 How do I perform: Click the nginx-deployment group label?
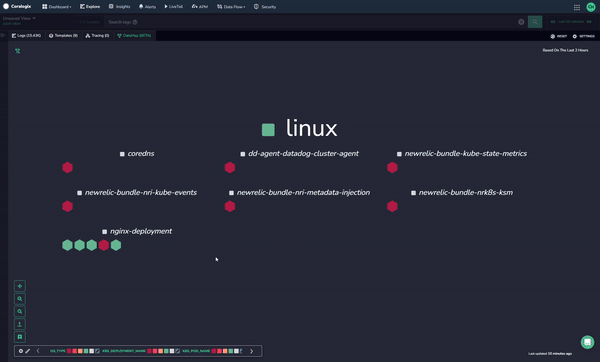(141, 231)
